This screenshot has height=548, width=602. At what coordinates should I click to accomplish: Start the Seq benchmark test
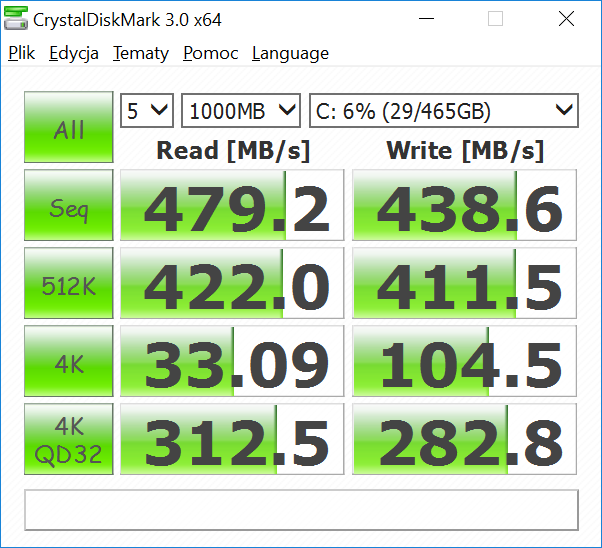coord(69,205)
